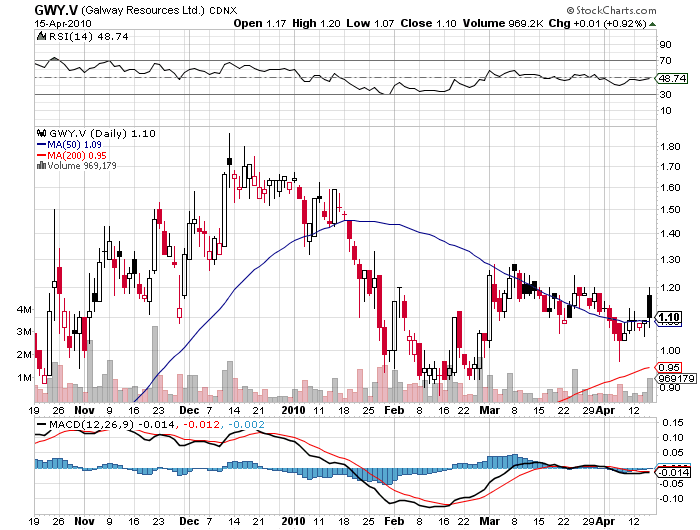Click the 1M volume axis label

click(x=24, y=378)
